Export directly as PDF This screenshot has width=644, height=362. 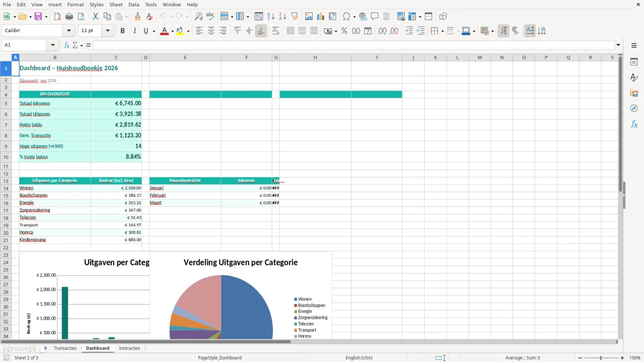[57, 17]
